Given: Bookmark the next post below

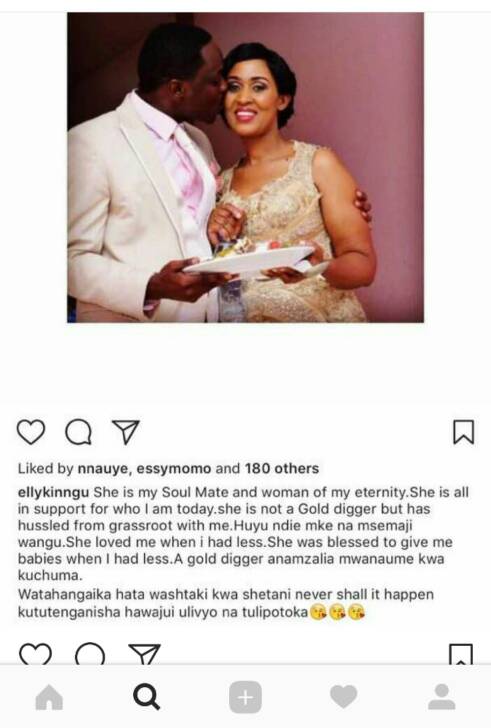Looking at the screenshot, I should coord(461,654).
